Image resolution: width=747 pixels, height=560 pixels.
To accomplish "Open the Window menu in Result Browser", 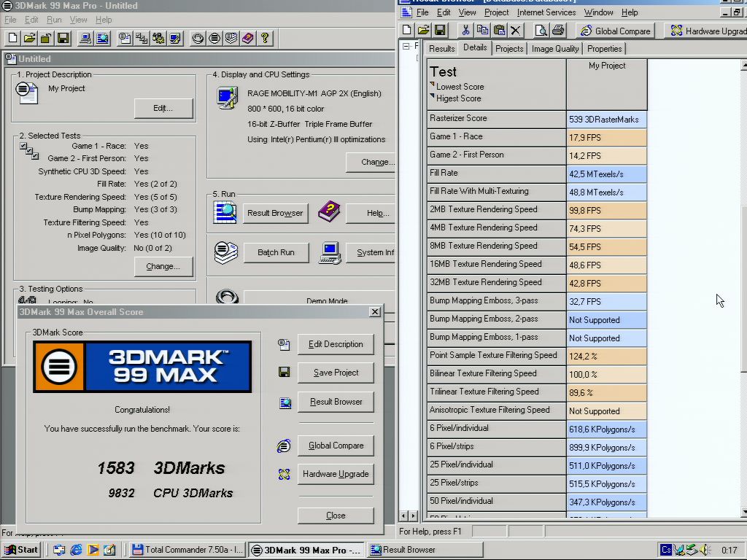I will [598, 13].
